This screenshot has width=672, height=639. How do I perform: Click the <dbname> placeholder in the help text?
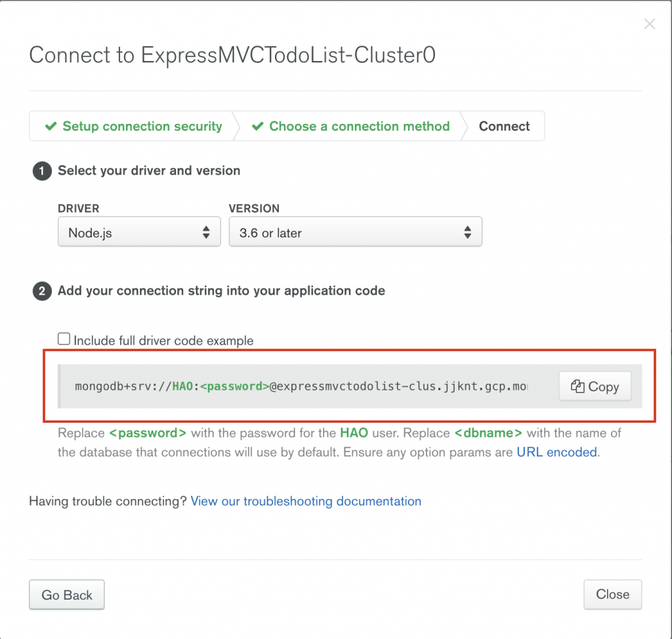click(x=488, y=433)
